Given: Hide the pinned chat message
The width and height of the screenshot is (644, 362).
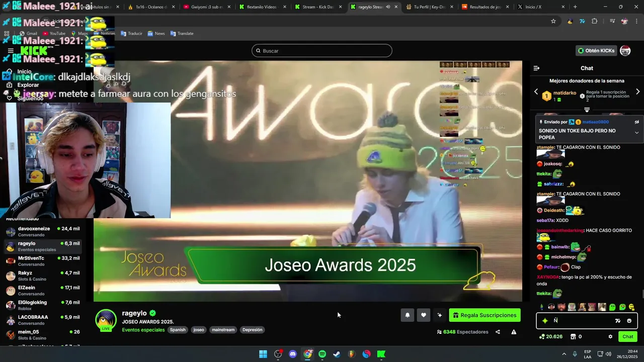Looking at the screenshot, I should pyautogui.click(x=636, y=122).
